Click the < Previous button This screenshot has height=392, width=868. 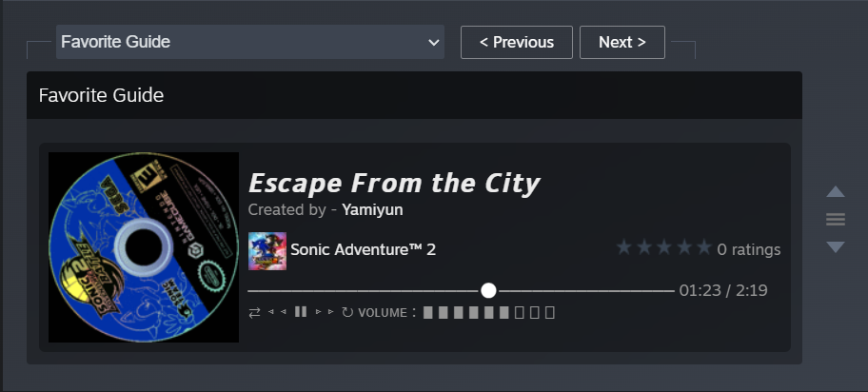(517, 42)
